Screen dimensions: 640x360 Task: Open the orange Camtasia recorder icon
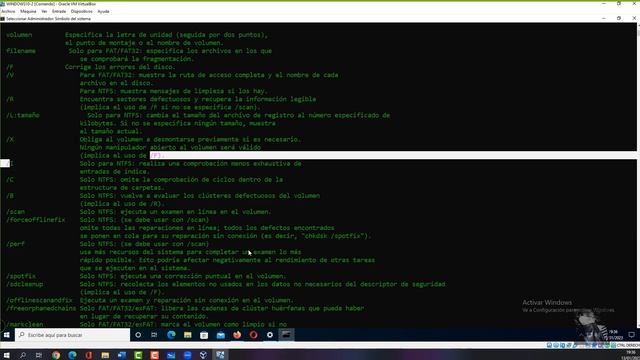[154, 355]
